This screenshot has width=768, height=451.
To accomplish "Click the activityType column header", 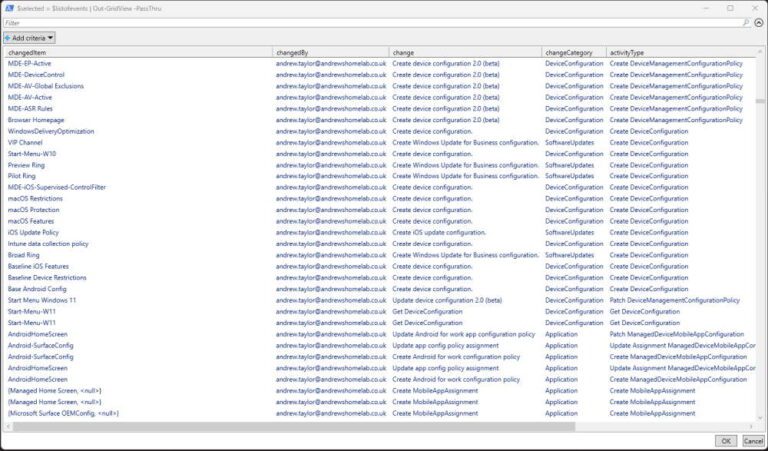I will [680, 52].
